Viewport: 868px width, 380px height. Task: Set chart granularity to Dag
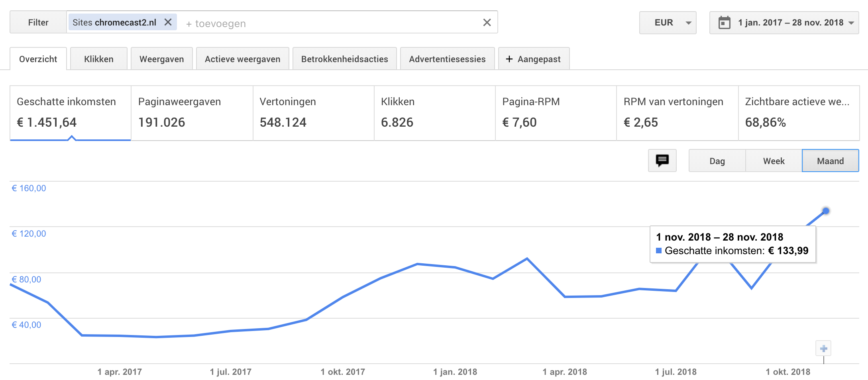coord(717,161)
